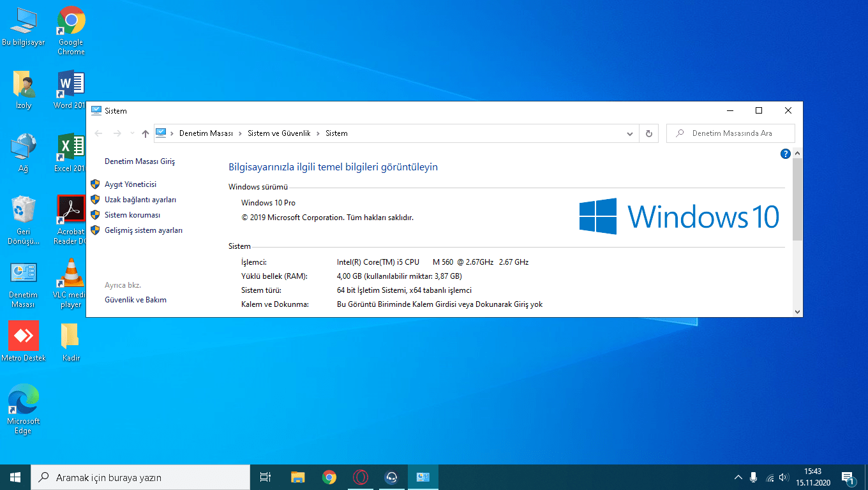Image resolution: width=868 pixels, height=490 pixels.
Task: Click the Denetim Masasında Ara search field
Action: click(731, 133)
